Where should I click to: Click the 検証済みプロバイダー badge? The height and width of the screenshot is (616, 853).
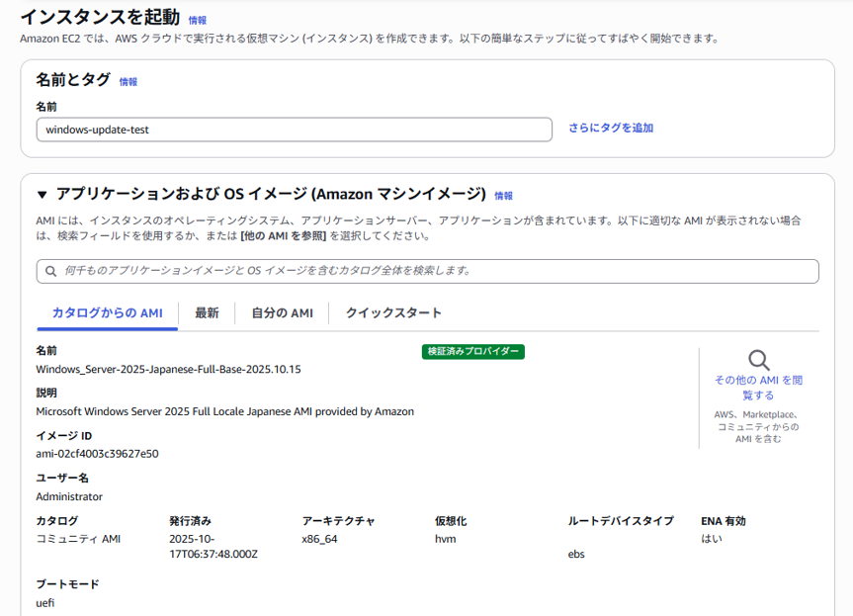coord(472,351)
